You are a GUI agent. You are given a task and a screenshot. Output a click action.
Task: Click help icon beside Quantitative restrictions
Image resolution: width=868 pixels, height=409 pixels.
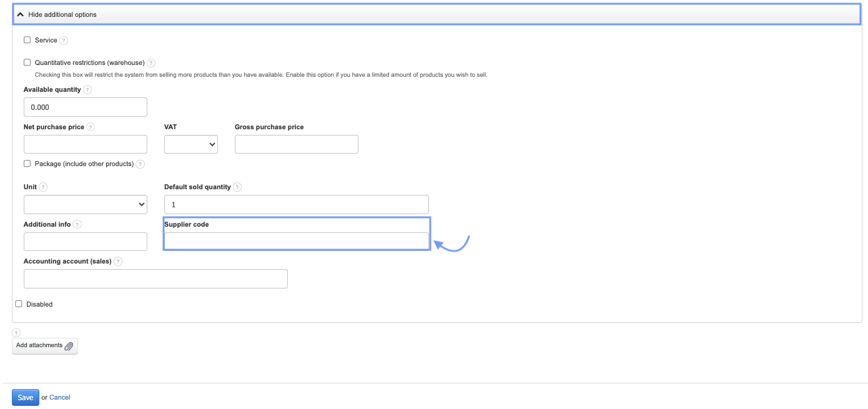tap(151, 63)
